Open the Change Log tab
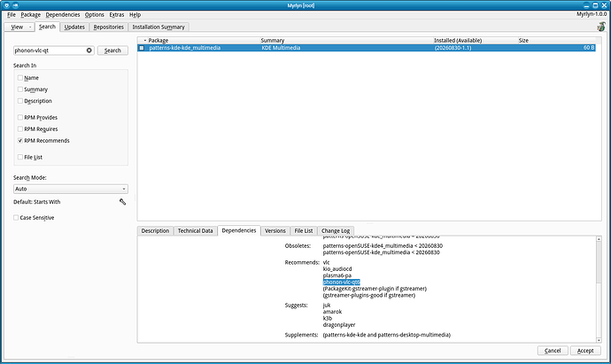This screenshot has width=611, height=364. (x=336, y=231)
